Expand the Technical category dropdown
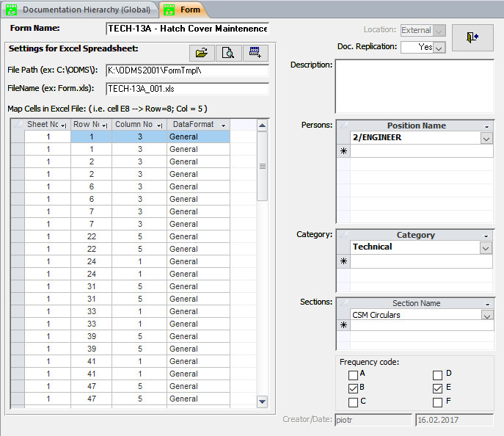504x436 pixels. (486, 248)
